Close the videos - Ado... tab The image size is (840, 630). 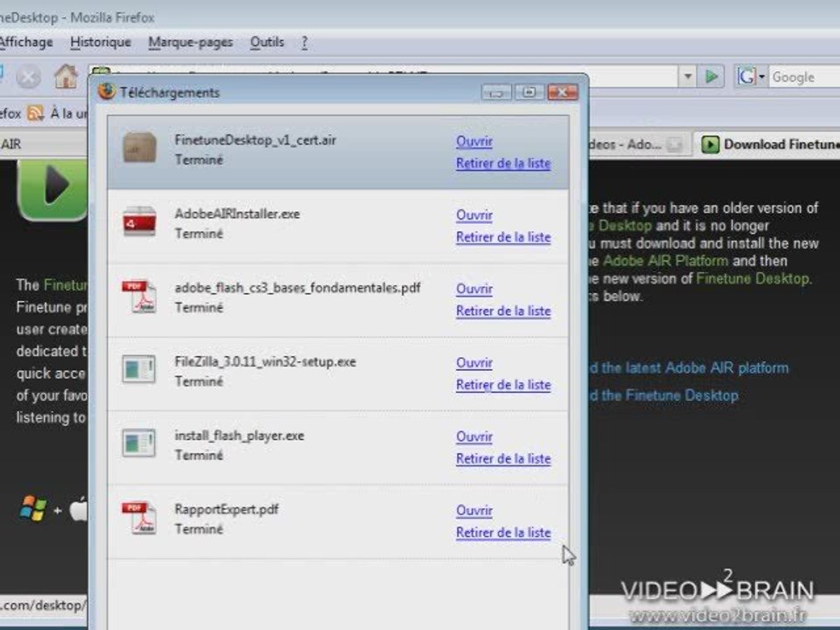pyautogui.click(x=675, y=144)
